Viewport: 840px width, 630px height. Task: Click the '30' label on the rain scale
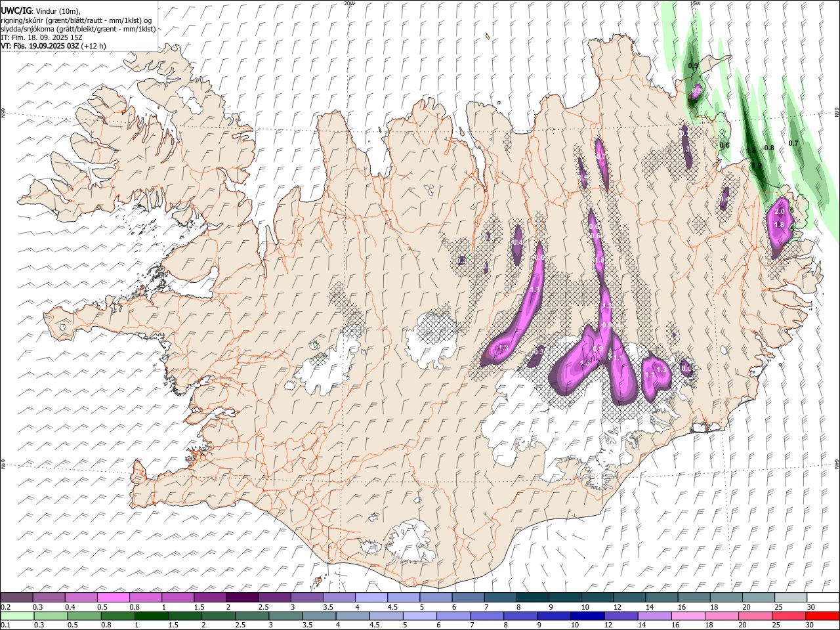[x=811, y=625]
